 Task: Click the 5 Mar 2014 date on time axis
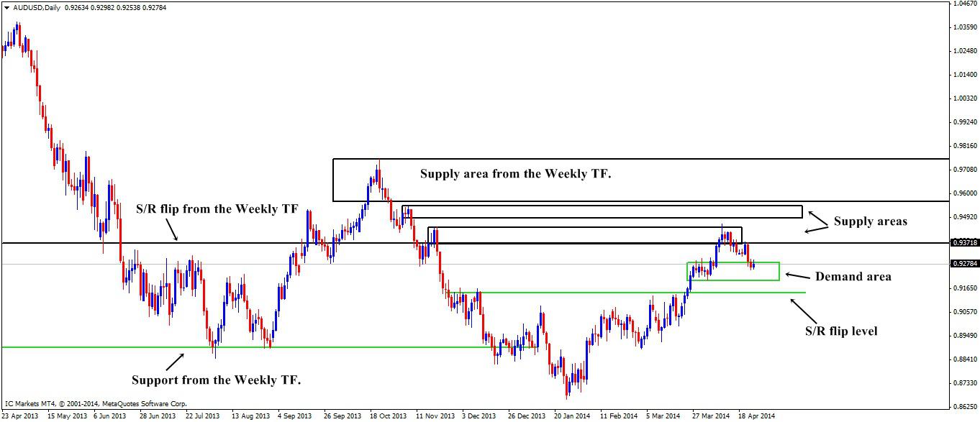tap(663, 416)
